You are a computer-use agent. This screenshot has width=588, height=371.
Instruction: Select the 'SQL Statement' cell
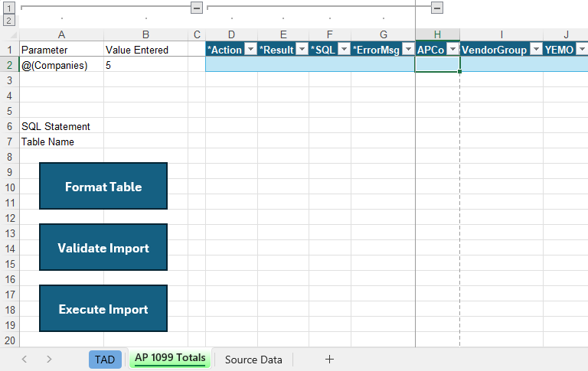[x=61, y=126]
